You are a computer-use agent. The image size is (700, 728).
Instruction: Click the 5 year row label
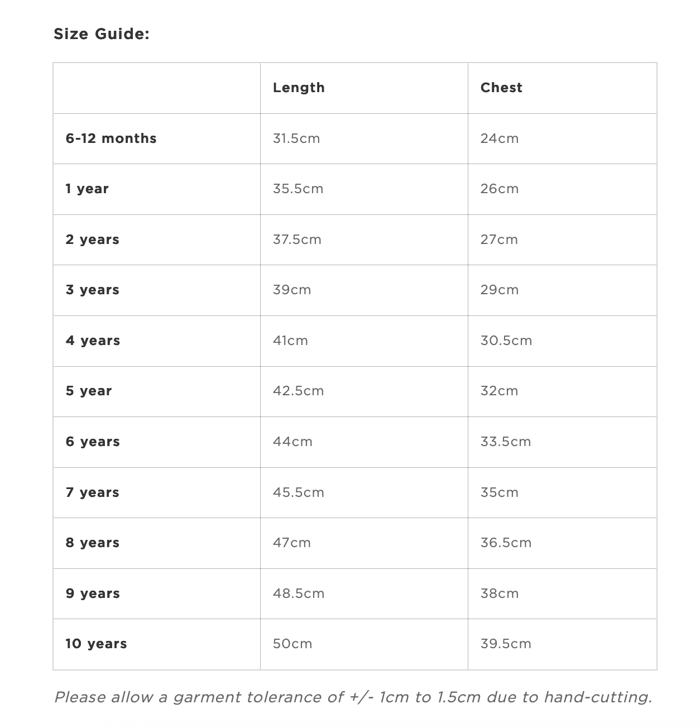pyautogui.click(x=89, y=391)
